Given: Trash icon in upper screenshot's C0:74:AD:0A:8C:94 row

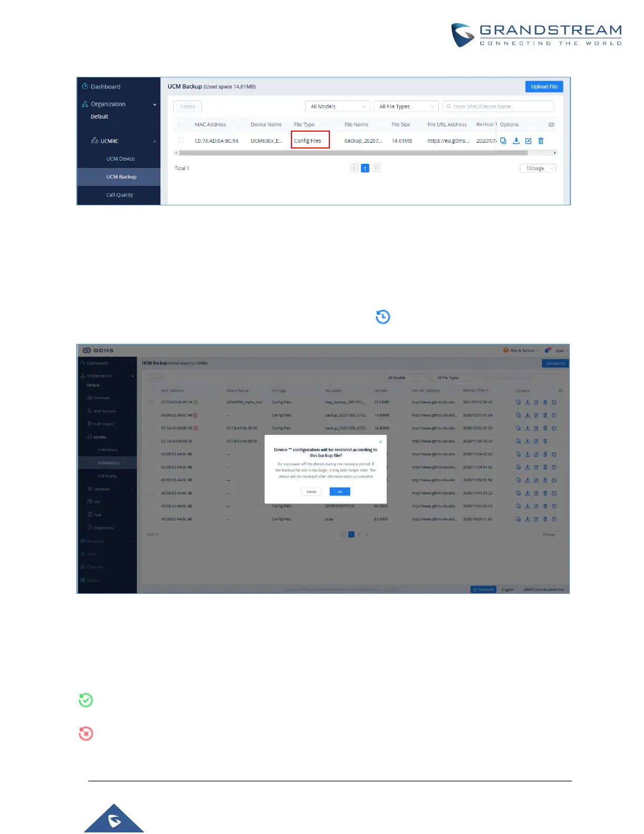Looking at the screenshot, I should point(541,141).
